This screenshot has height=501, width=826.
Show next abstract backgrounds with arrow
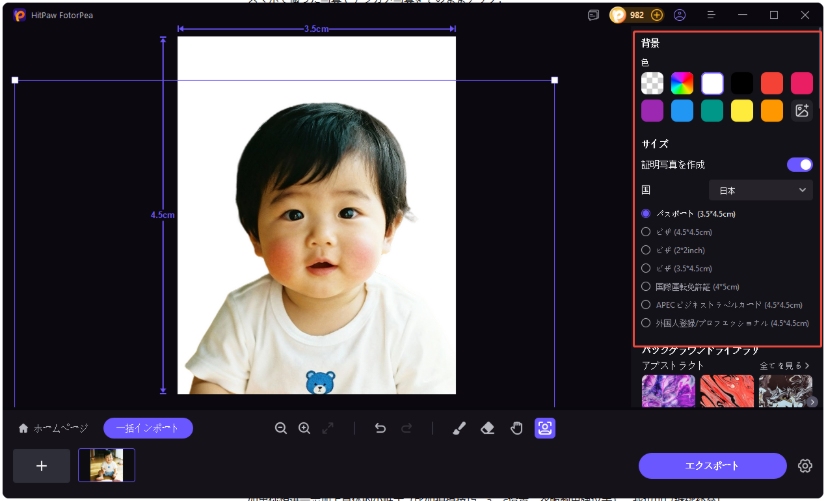812,402
